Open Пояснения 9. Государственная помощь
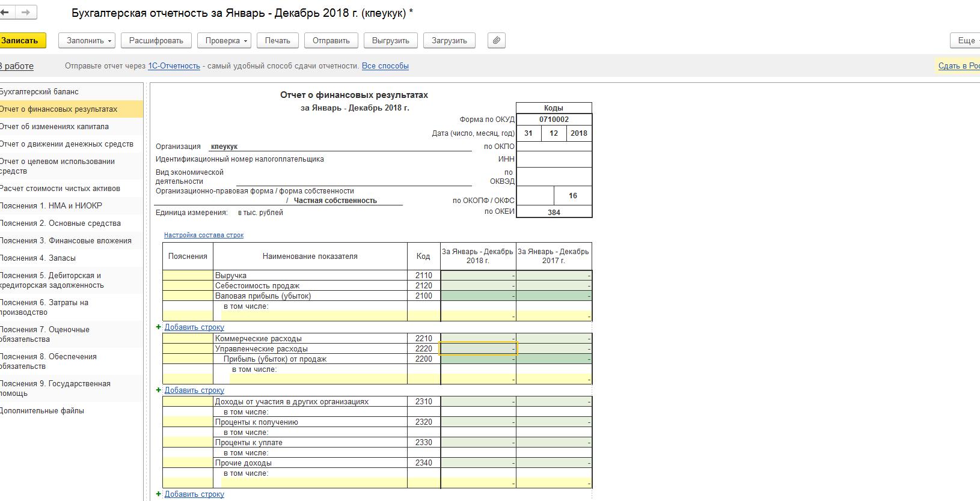Viewport: 980px width, 501px height. [71, 389]
